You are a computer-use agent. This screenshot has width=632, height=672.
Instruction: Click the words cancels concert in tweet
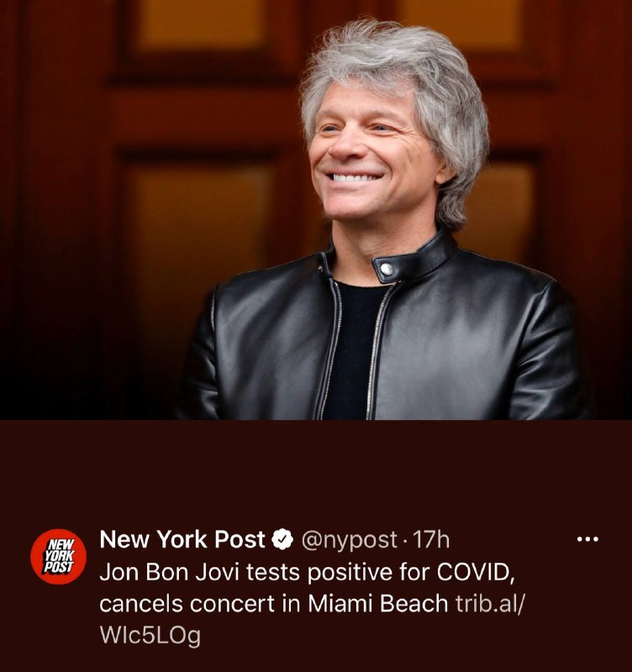pos(187,603)
